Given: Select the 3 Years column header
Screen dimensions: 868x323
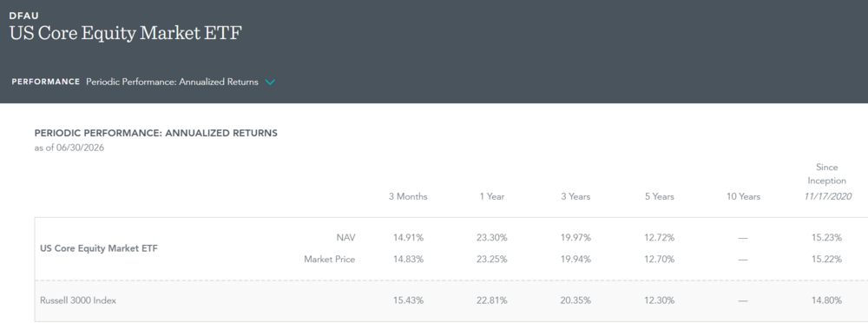Looking at the screenshot, I should click(x=575, y=197).
